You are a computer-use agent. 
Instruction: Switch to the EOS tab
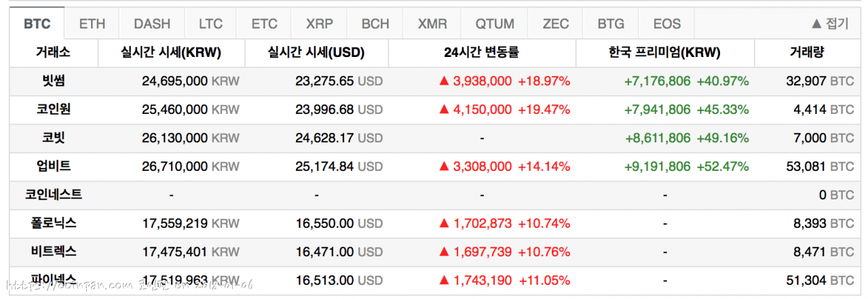point(666,24)
